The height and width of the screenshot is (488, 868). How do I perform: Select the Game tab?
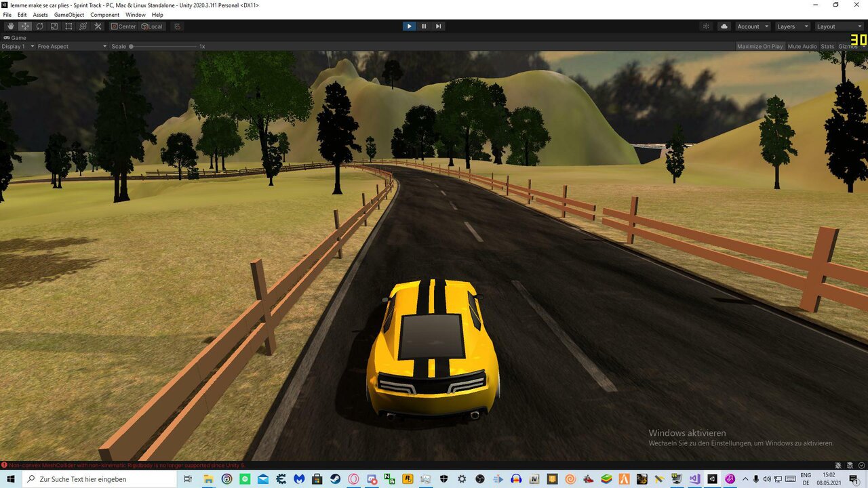[16, 38]
